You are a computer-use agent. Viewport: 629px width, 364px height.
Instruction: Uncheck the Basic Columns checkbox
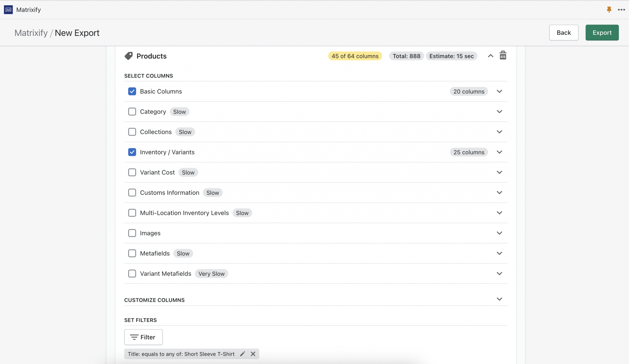[132, 91]
